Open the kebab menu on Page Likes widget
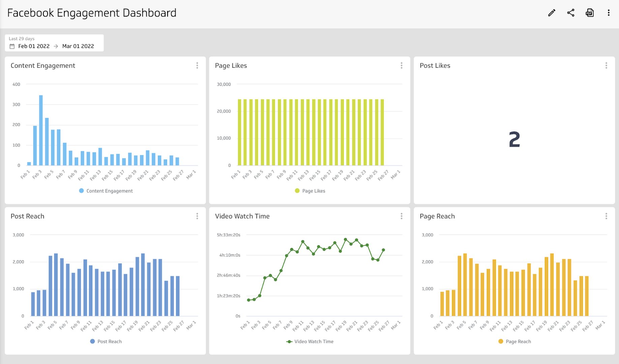This screenshot has height=364, width=619. (402, 65)
